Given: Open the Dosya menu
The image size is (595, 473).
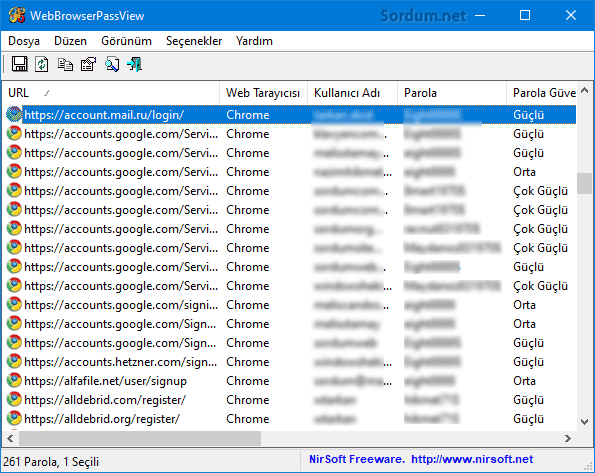Looking at the screenshot, I should (x=24, y=41).
